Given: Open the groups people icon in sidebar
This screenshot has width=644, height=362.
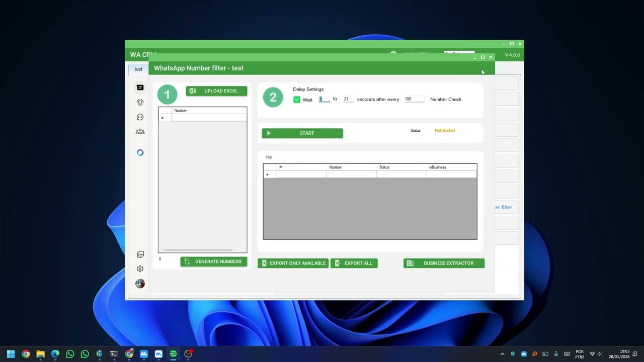Looking at the screenshot, I should (x=140, y=132).
